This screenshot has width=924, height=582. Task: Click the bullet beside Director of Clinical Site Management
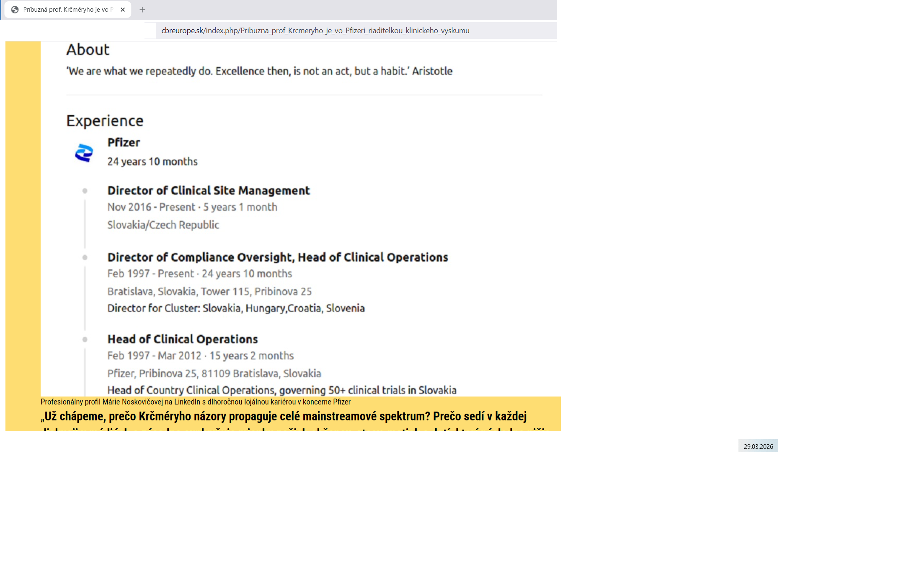(85, 191)
